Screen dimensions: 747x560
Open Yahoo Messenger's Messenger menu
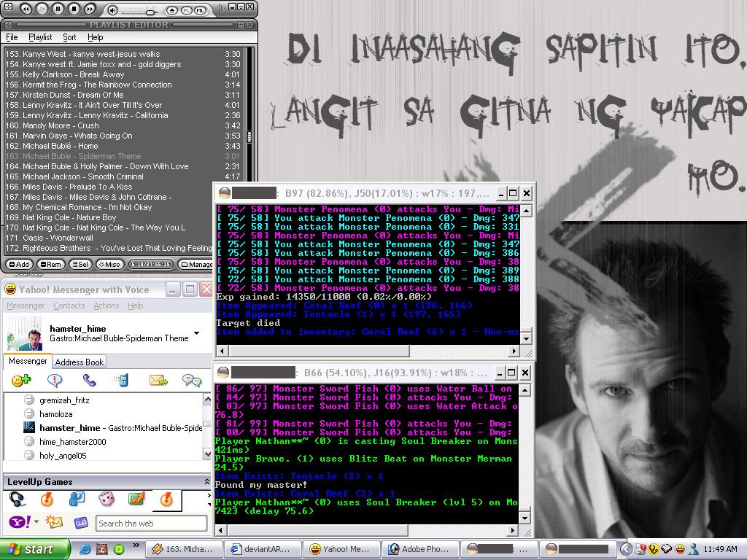click(x=26, y=306)
